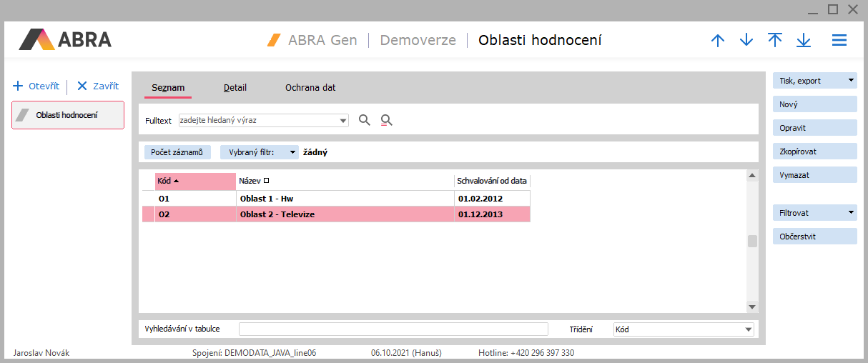
Task: Toggle the Název column header square
Action: [x=267, y=181]
